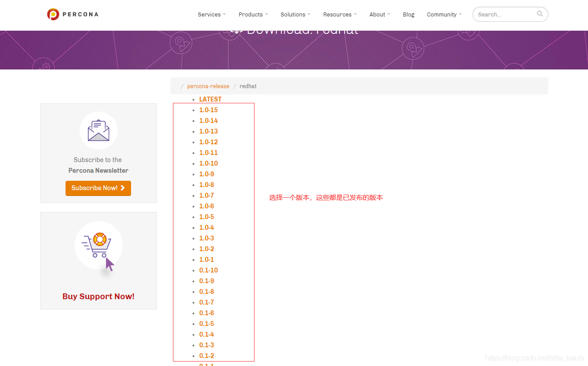The image size is (588, 366).
Task: Select version 1.0-2
Action: tap(207, 249)
